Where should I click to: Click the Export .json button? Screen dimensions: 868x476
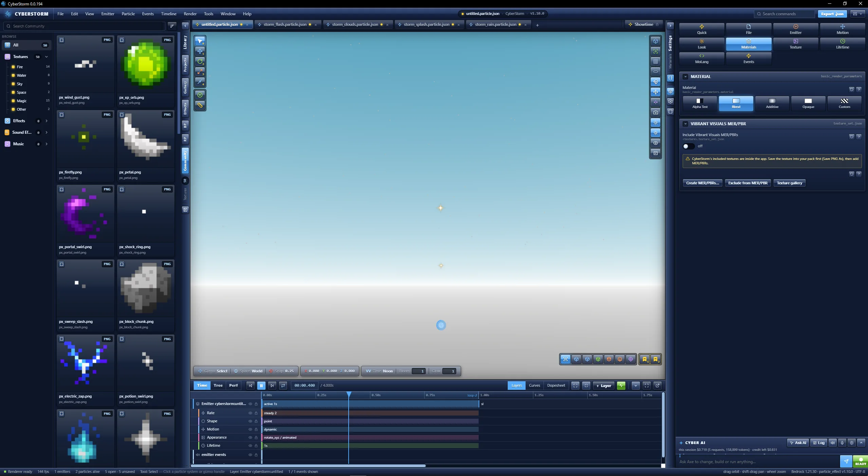tap(832, 14)
